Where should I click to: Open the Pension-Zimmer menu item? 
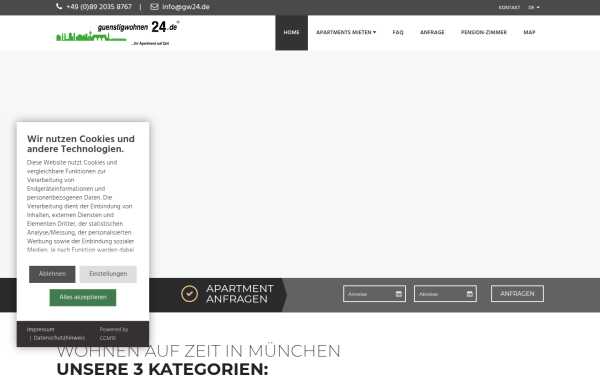click(x=484, y=33)
